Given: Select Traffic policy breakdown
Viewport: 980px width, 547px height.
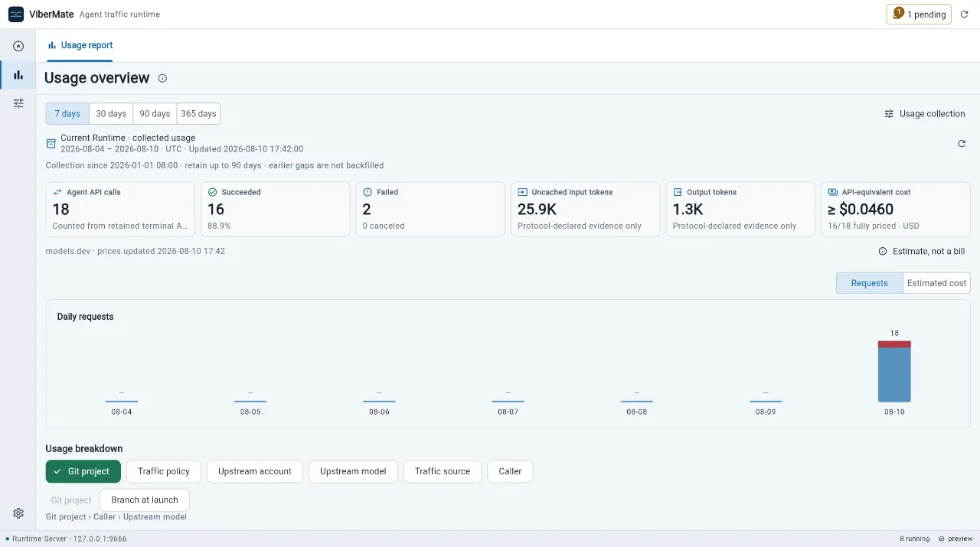Looking at the screenshot, I should (164, 471).
